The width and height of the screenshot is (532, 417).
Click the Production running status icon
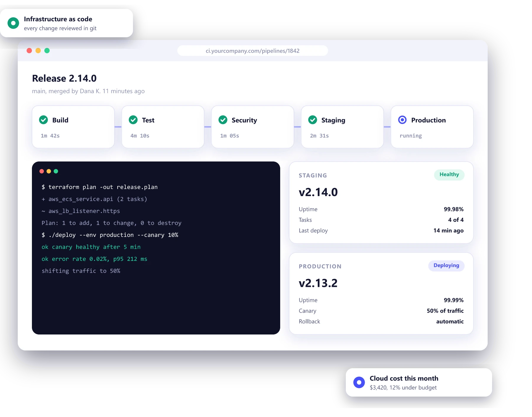(x=402, y=120)
